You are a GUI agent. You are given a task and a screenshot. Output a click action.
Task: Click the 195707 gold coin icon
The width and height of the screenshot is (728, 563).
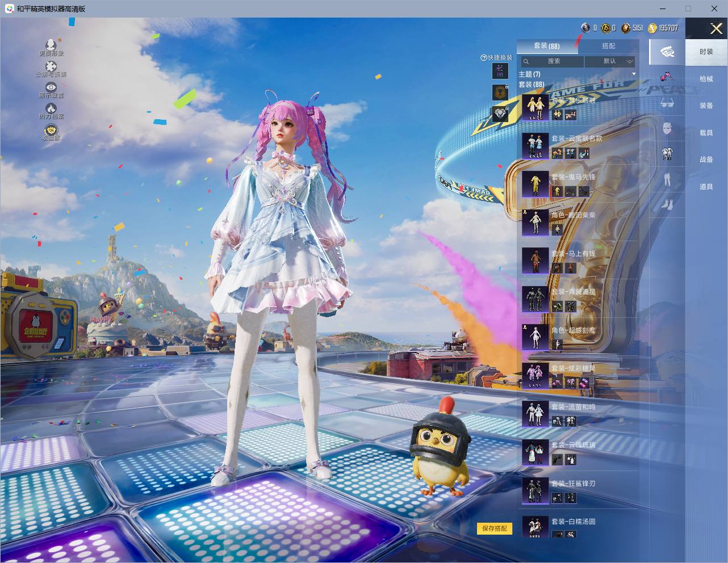tap(652, 28)
